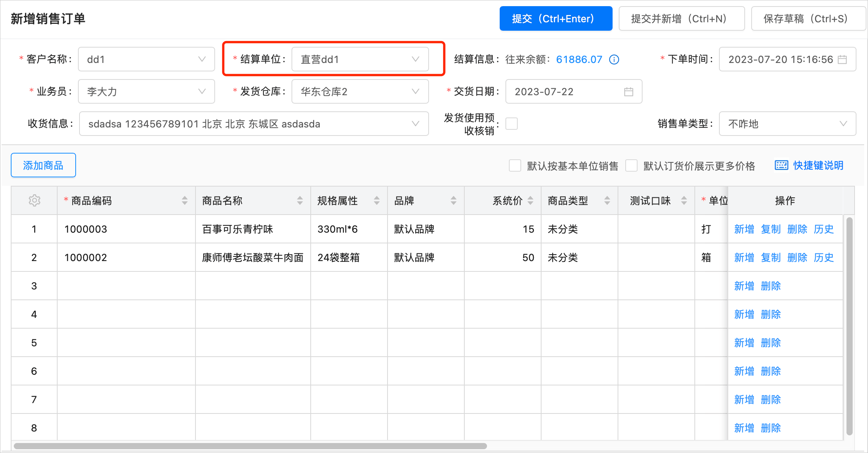
Task: Open 业务员 dropdown showing 李大力
Action: (x=146, y=91)
